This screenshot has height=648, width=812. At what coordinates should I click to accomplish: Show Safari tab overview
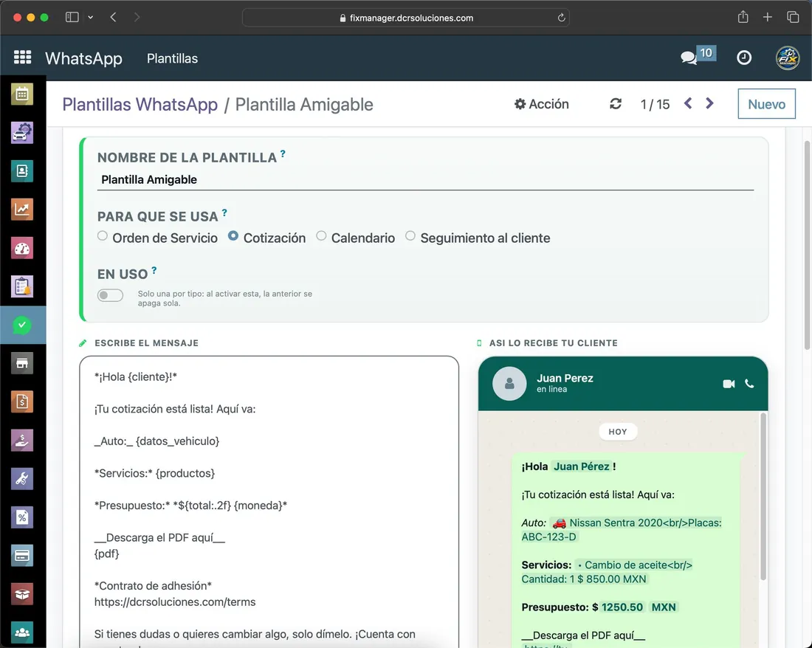[x=793, y=17]
